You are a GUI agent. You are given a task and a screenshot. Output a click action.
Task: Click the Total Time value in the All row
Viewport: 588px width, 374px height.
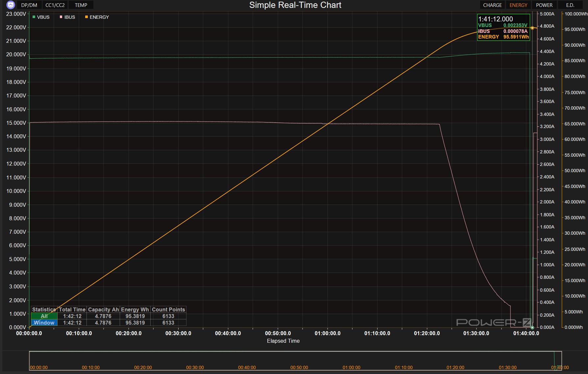(x=72, y=316)
